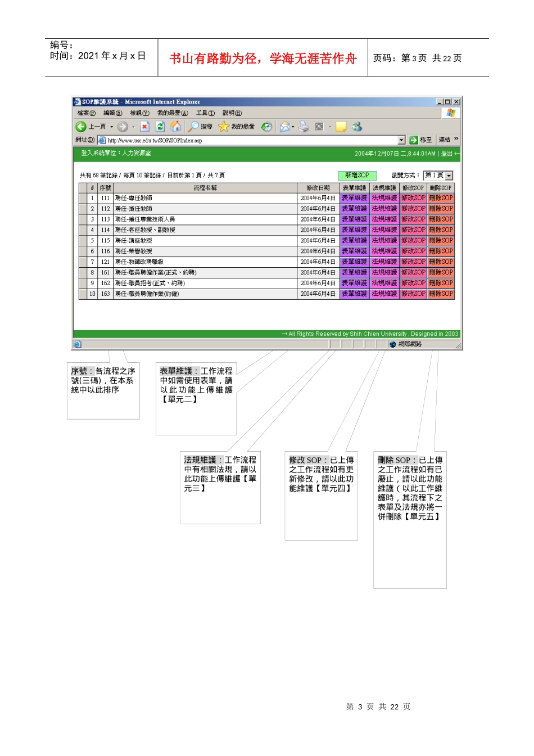Select the row text 聘任-職員招考(正式、約聘)

click(x=150, y=283)
